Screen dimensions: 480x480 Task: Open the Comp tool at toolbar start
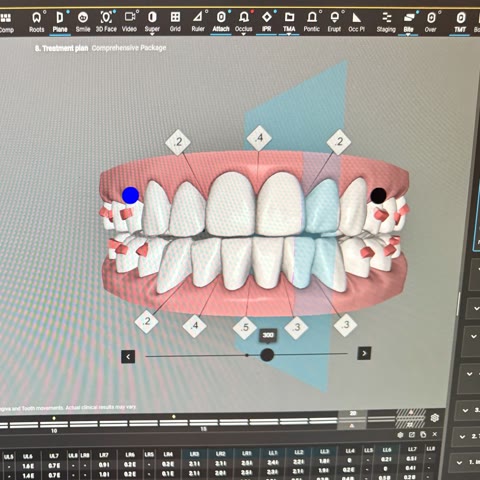tap(6, 22)
